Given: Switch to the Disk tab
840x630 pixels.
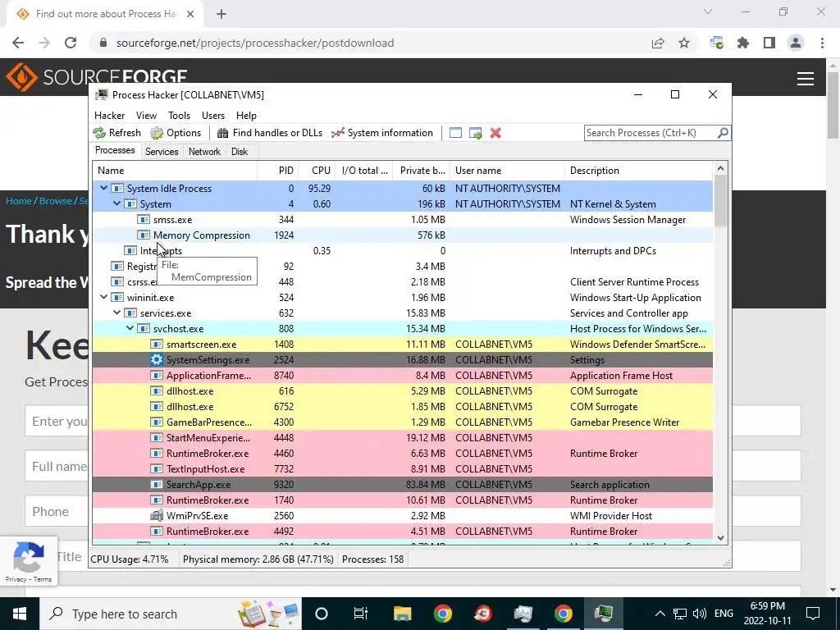Looking at the screenshot, I should 240,152.
